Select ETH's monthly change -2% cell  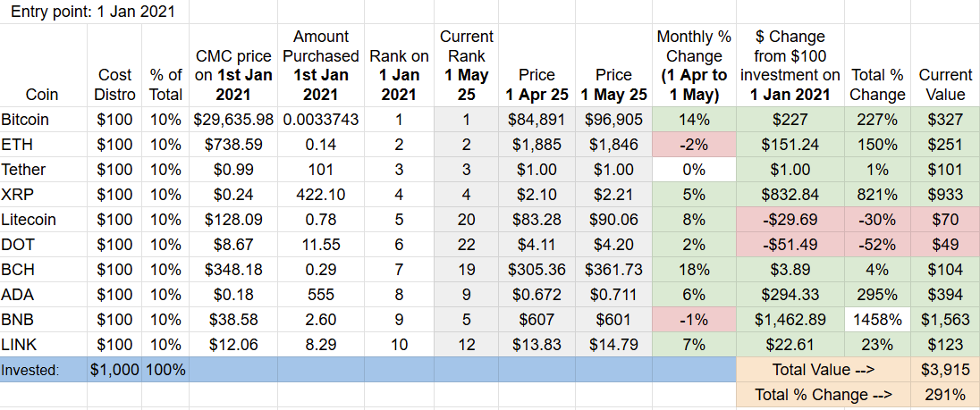695,144
